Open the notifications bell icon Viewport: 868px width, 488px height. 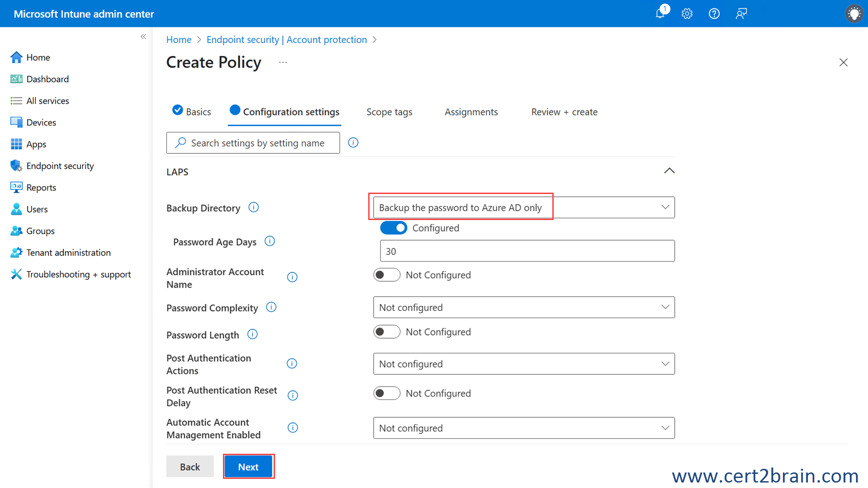coord(661,13)
